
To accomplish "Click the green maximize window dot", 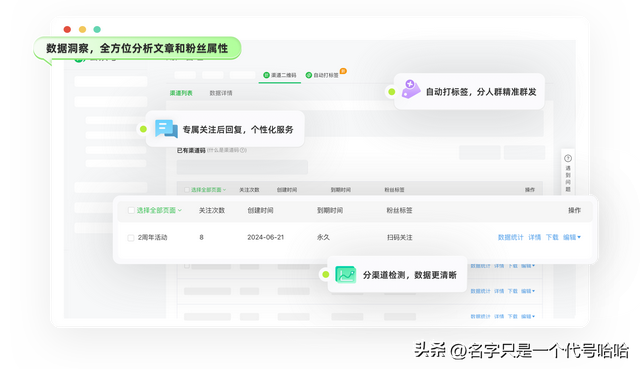I will point(97,29).
